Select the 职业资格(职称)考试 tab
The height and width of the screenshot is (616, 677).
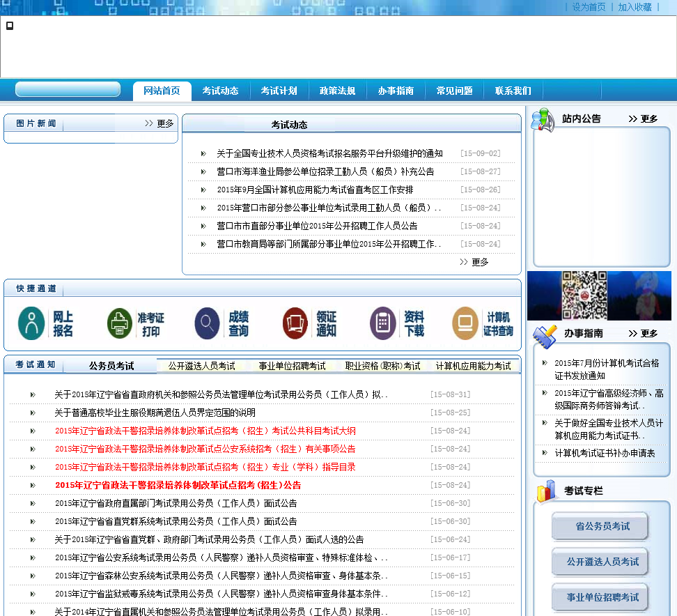[382, 366]
